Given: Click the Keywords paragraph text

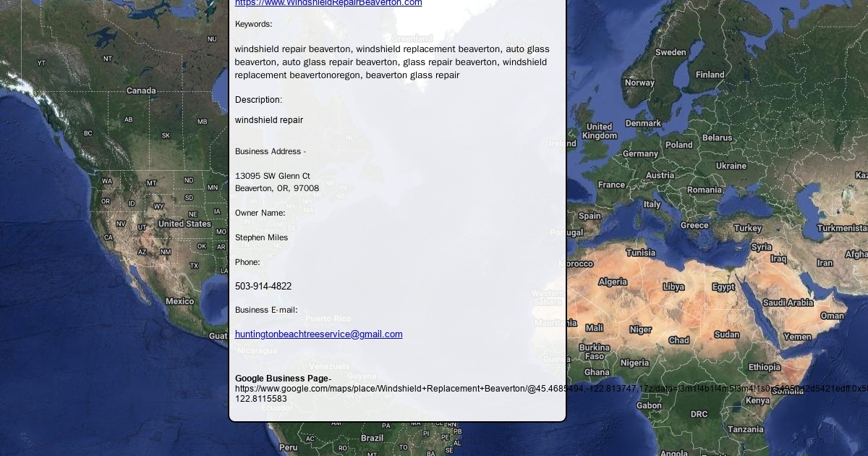Looking at the screenshot, I should tap(391, 62).
